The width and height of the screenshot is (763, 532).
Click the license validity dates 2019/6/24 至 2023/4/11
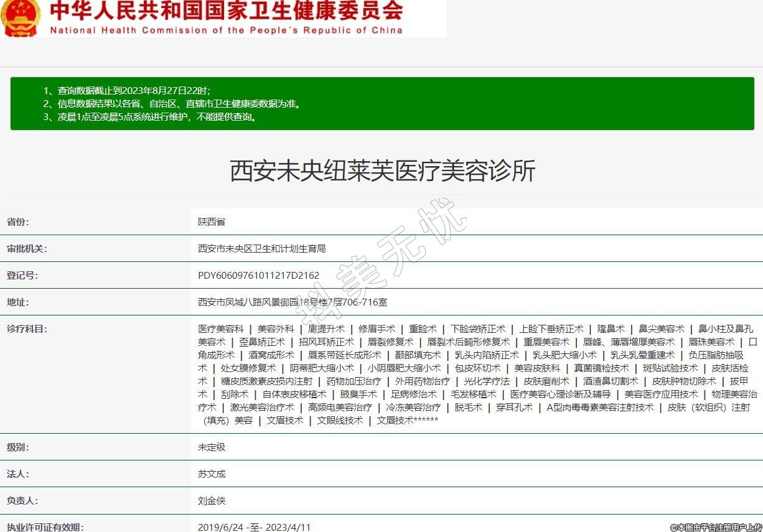tap(254, 527)
